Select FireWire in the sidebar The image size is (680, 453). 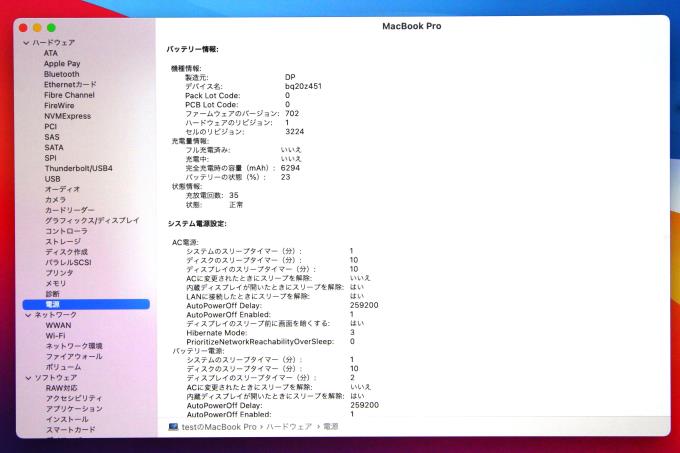pos(59,105)
